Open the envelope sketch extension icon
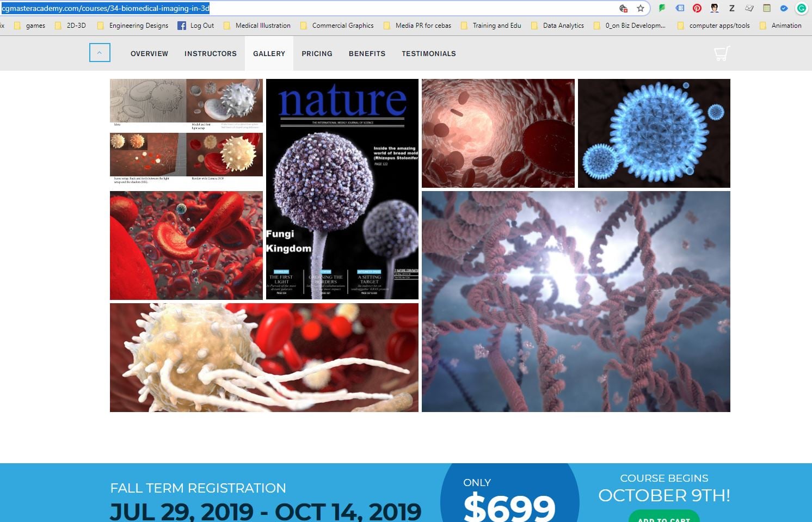 click(x=749, y=8)
